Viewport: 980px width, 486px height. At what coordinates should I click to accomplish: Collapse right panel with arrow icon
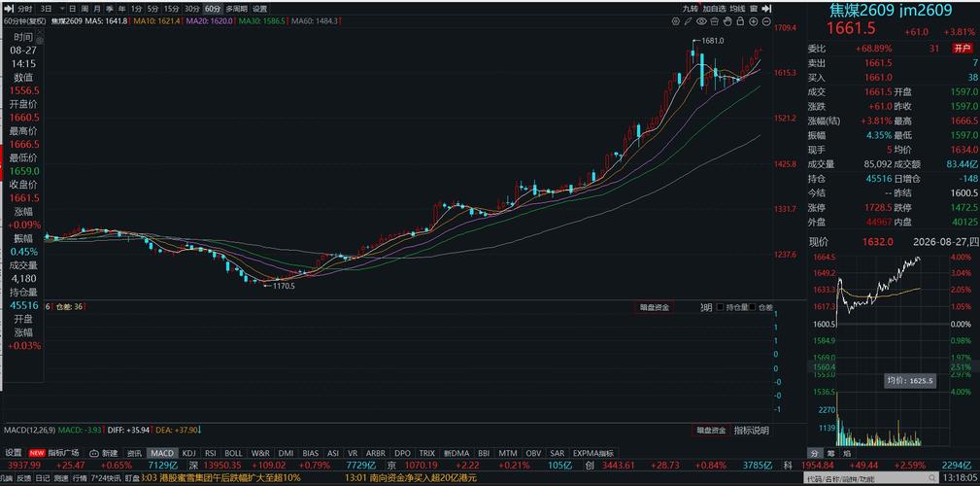(x=766, y=9)
